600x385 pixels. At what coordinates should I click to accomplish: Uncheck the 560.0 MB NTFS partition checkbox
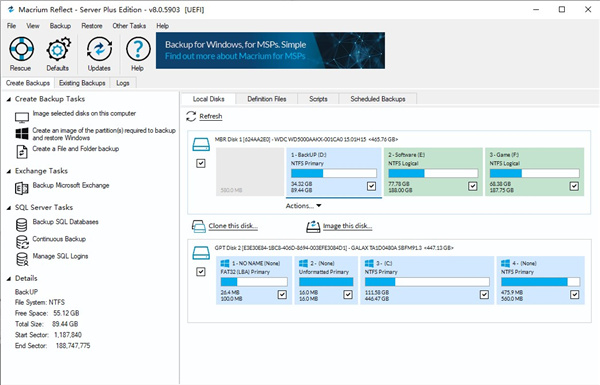pyautogui.click(x=574, y=294)
